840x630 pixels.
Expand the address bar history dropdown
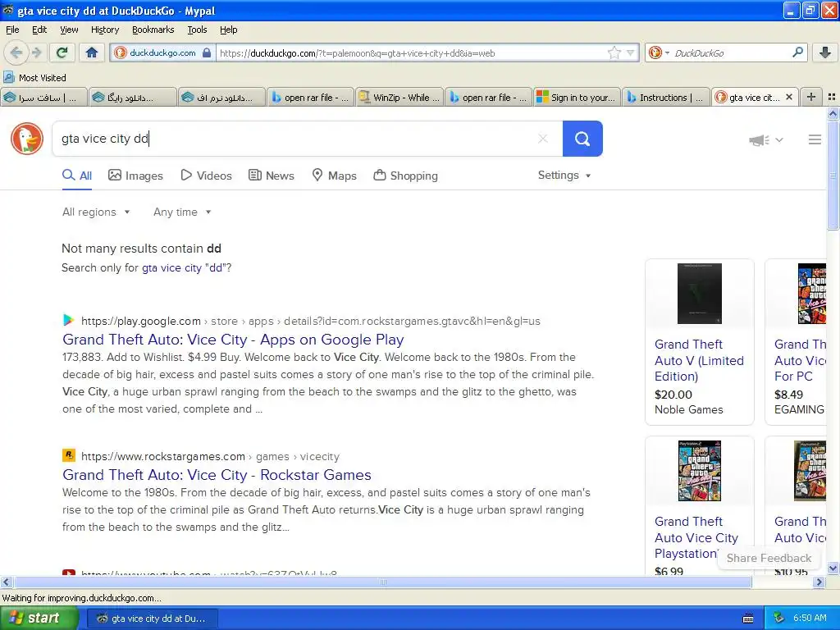pos(631,52)
